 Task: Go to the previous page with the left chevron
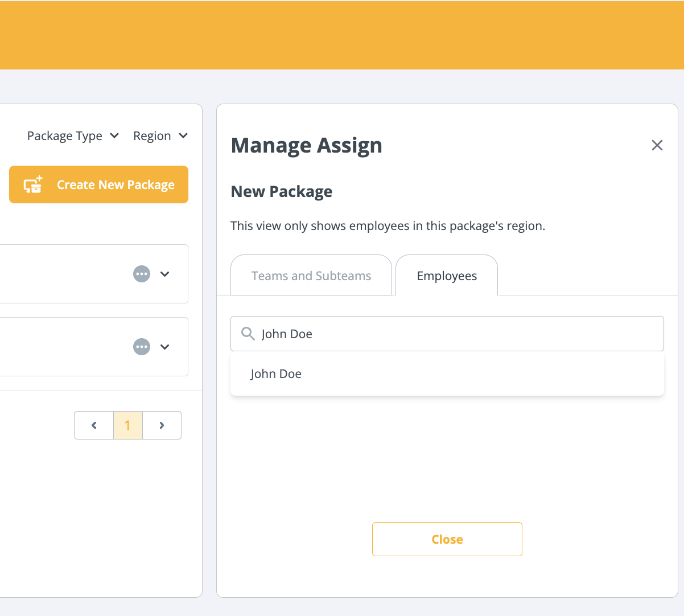[x=93, y=425]
